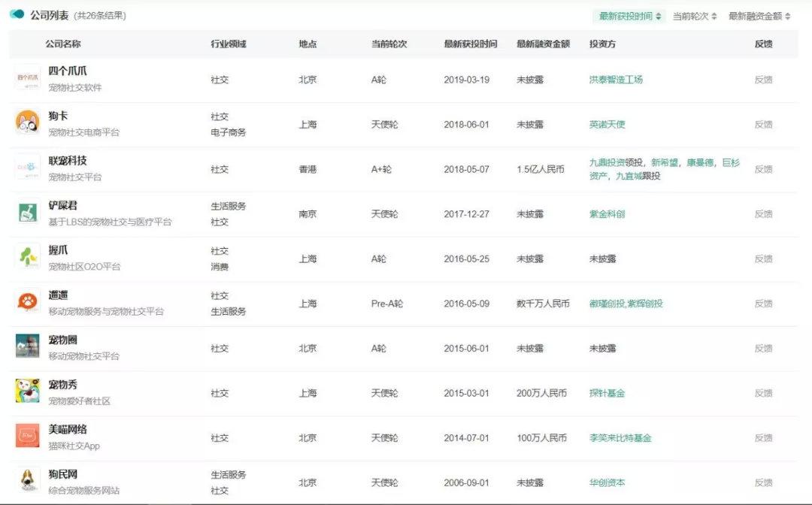Open company 狗卡
812x505 pixels.
pyautogui.click(x=58, y=116)
